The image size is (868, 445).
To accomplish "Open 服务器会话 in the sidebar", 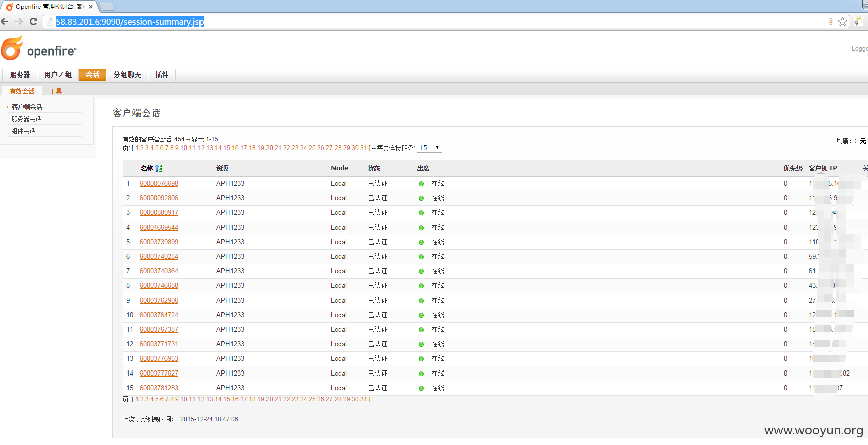I will [x=27, y=119].
